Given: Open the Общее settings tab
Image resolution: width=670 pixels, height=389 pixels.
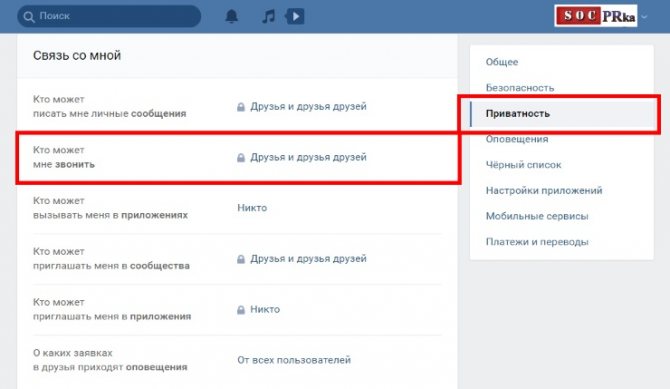Looking at the screenshot, I should pos(502,62).
